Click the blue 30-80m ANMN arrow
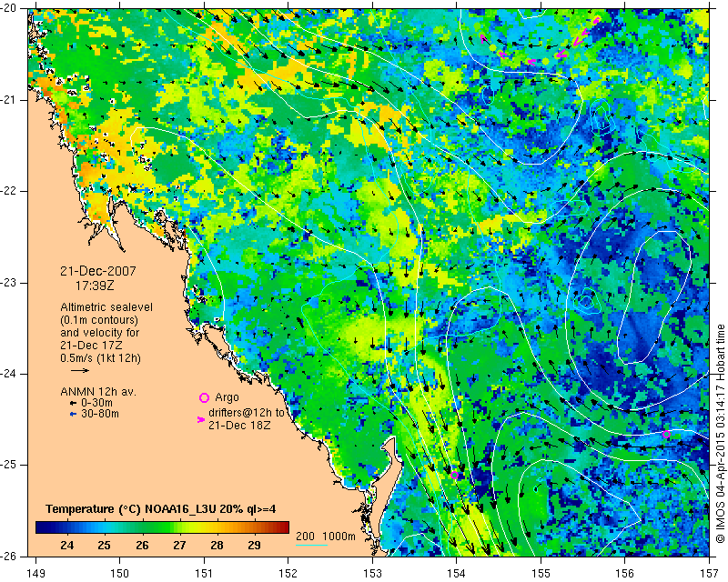The image size is (728, 582). click(73, 414)
